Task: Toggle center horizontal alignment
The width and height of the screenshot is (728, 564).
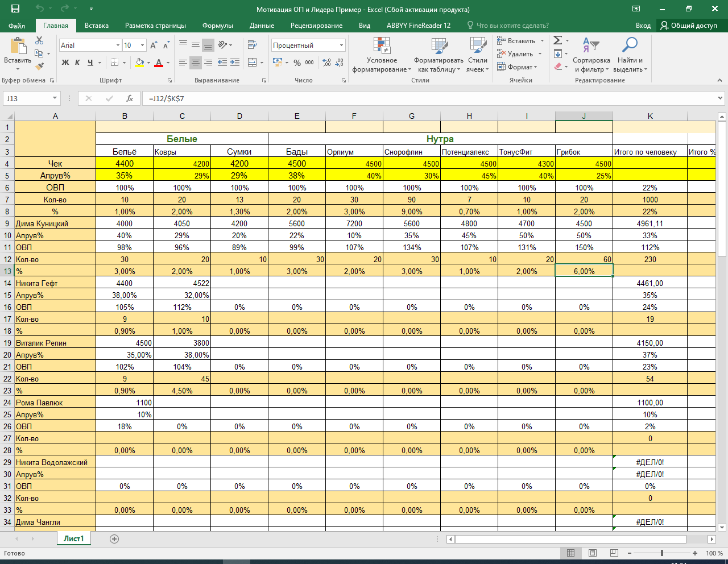Action: 196,63
